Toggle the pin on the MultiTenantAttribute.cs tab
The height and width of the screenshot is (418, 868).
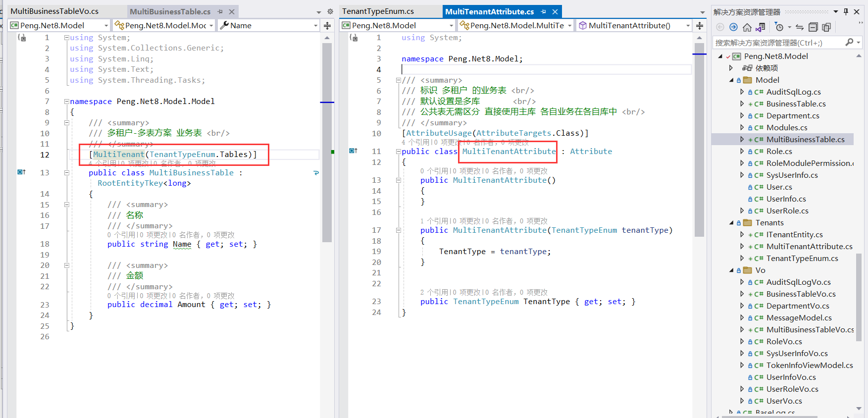click(543, 11)
